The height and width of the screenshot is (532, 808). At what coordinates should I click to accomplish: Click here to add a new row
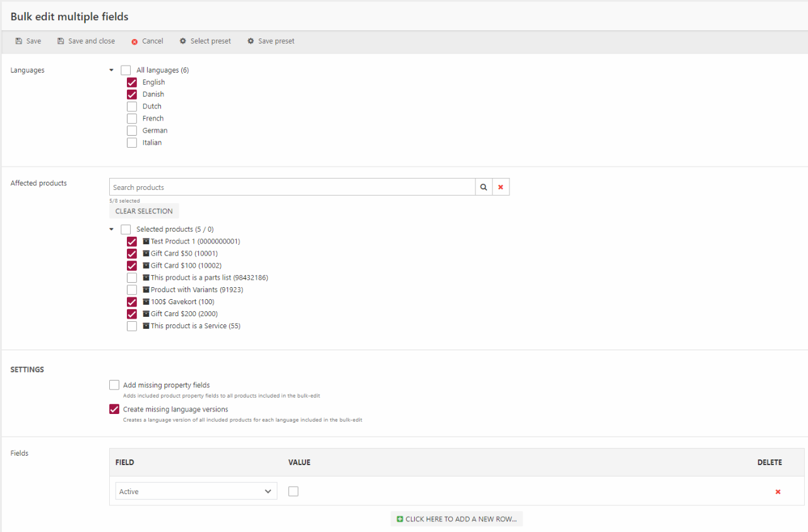point(456,519)
